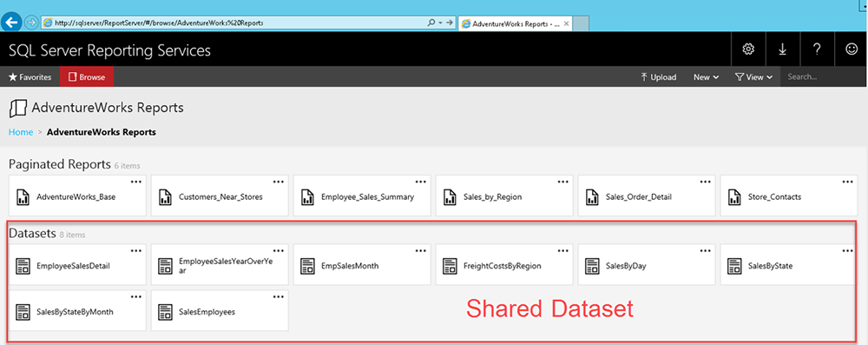The image size is (868, 345).
Task: Open ellipsis menu for SalesEmployees
Action: click(279, 296)
